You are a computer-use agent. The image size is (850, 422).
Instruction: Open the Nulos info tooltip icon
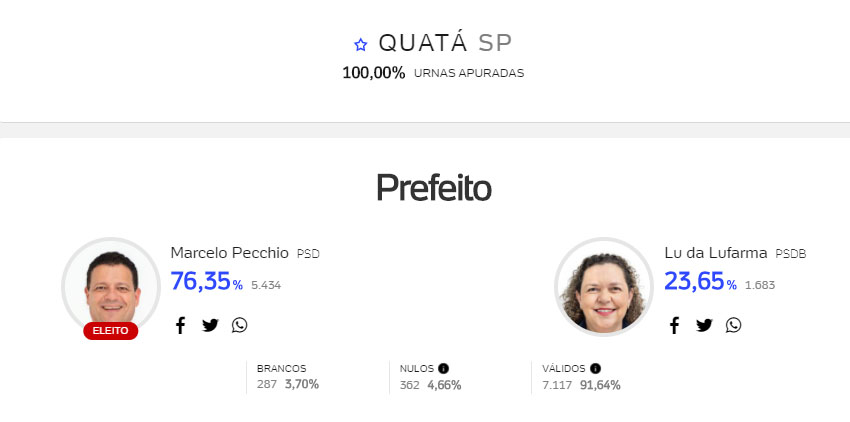pyautogui.click(x=443, y=369)
